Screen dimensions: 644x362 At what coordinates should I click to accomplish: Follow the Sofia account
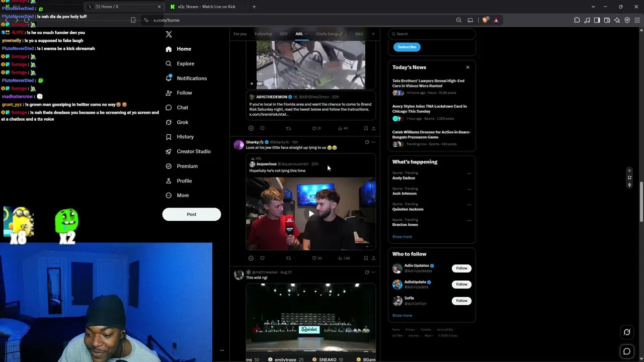click(x=461, y=301)
